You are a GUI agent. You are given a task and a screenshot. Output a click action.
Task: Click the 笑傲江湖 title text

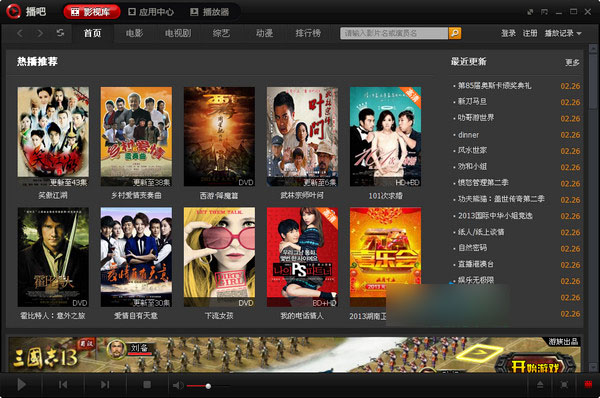[x=53, y=196]
